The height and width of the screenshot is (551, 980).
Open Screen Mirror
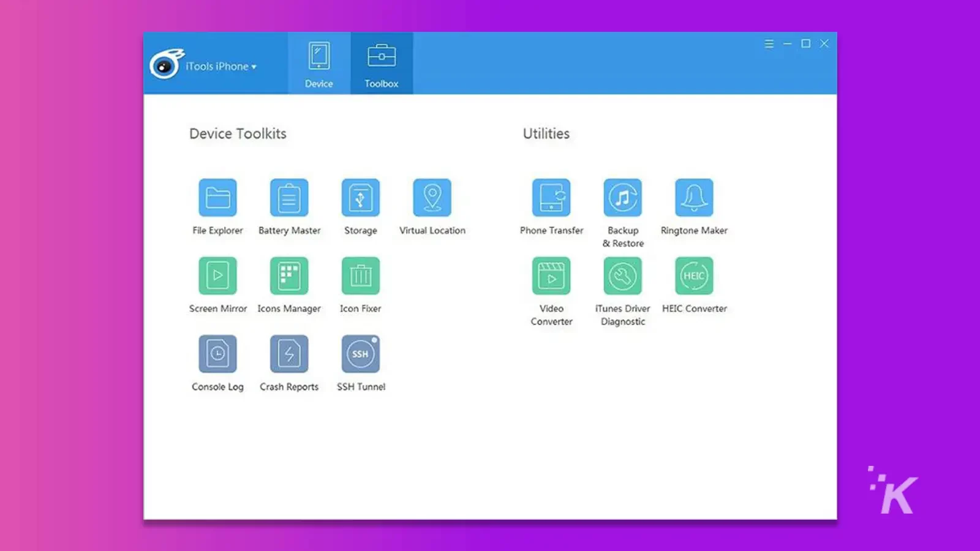(217, 275)
